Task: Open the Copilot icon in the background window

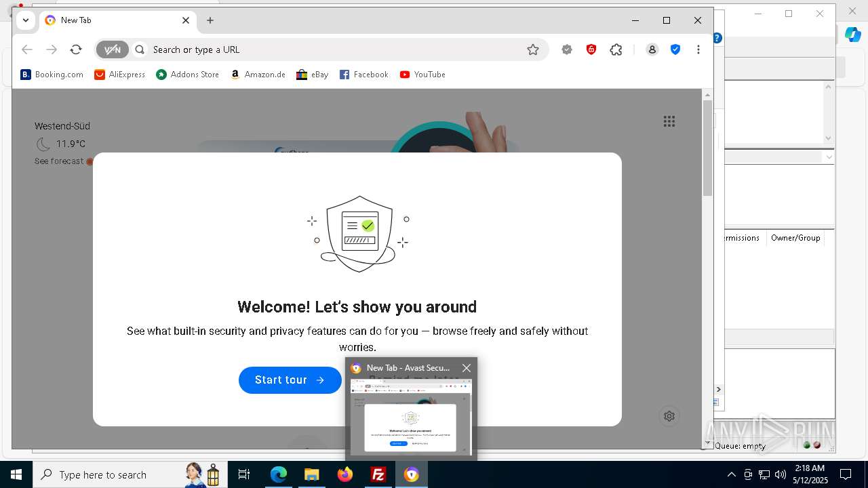Action: pos(852,35)
